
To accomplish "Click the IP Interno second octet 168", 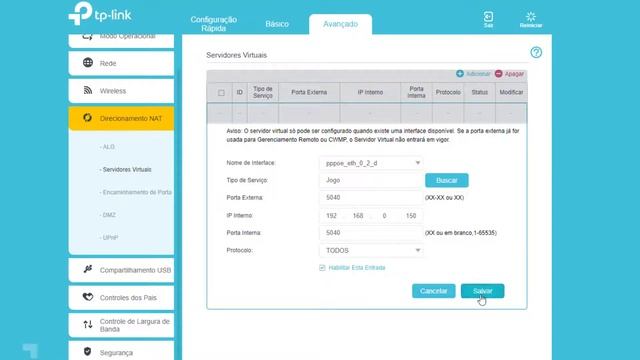I will pyautogui.click(x=358, y=216).
